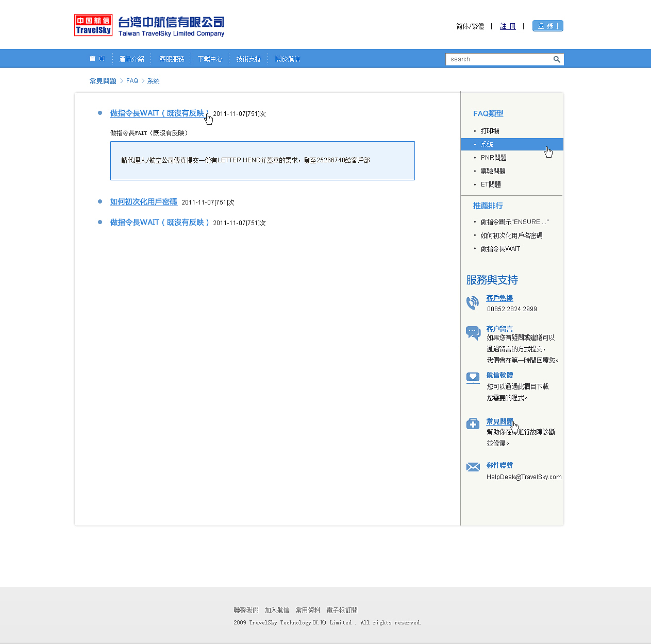651x644 pixels.
Task: Open mail contact via the envelope icon
Action: tap(473, 467)
